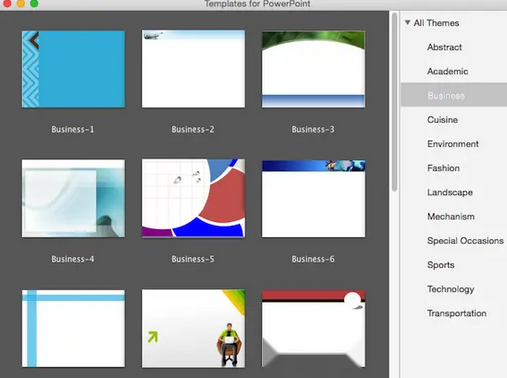Select the Business theme category
The image size is (507, 378).
[454, 95]
